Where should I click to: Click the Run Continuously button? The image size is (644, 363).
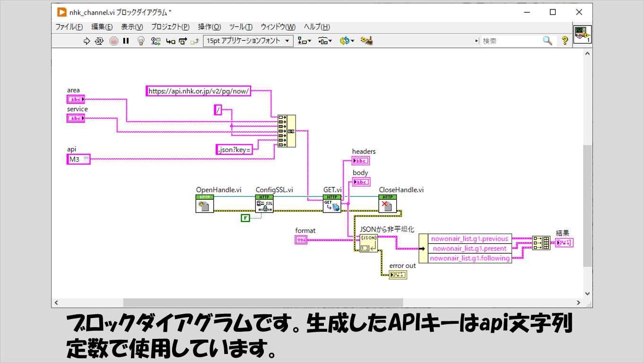click(x=99, y=41)
